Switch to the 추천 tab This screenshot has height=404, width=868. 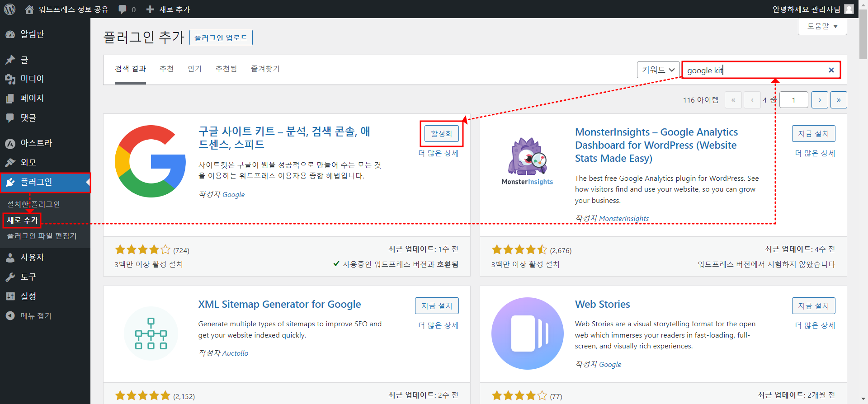(166, 69)
